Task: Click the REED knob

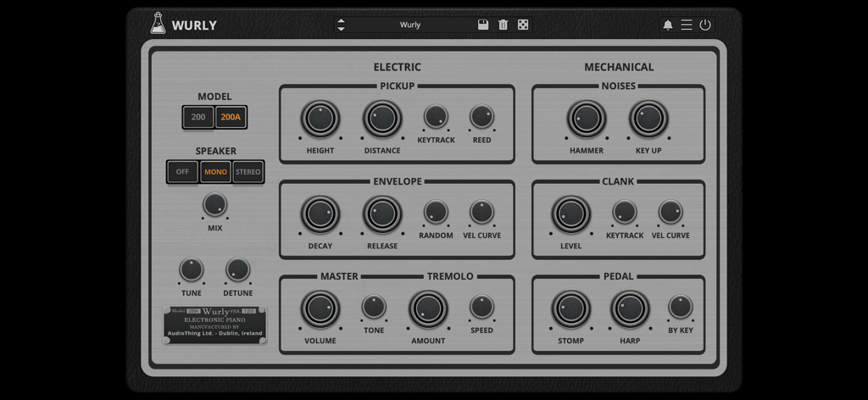Action: (x=481, y=117)
